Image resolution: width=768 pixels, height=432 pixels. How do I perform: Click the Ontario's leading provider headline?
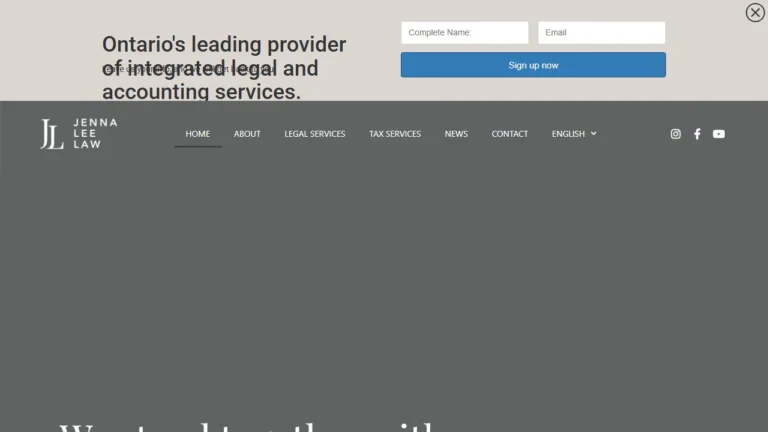(x=224, y=68)
